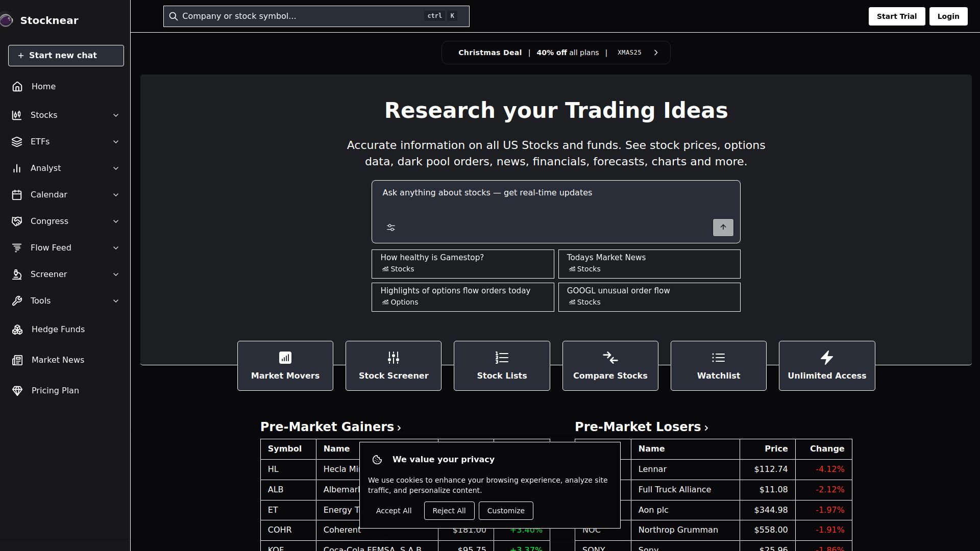
Task: Click the chat settings sliders icon
Action: pos(391,228)
